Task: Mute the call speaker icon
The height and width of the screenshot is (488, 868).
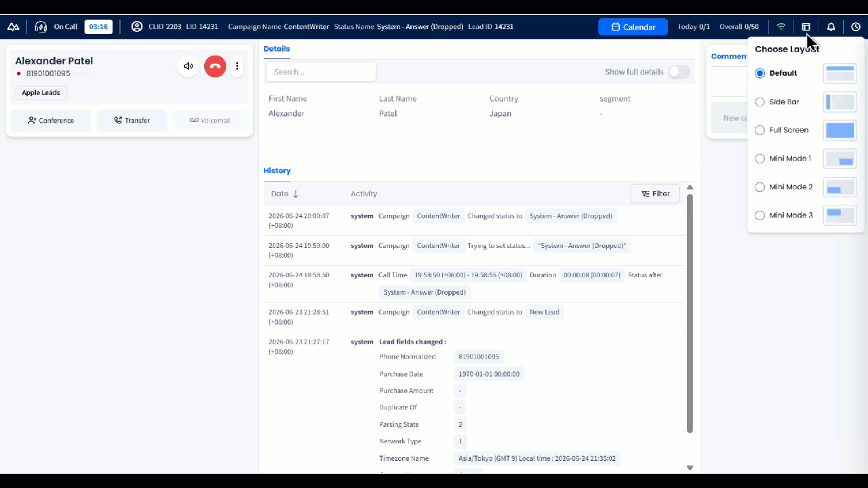Action: click(189, 66)
